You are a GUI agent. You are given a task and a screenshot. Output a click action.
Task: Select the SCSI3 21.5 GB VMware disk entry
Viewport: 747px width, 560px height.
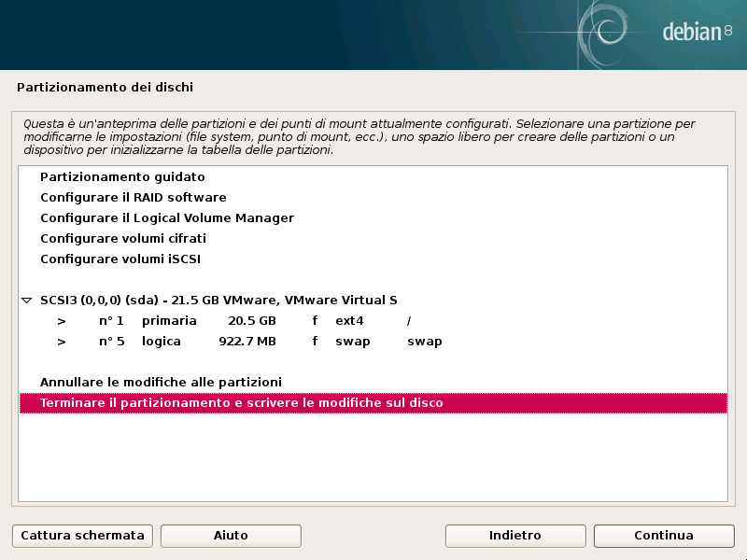218,301
